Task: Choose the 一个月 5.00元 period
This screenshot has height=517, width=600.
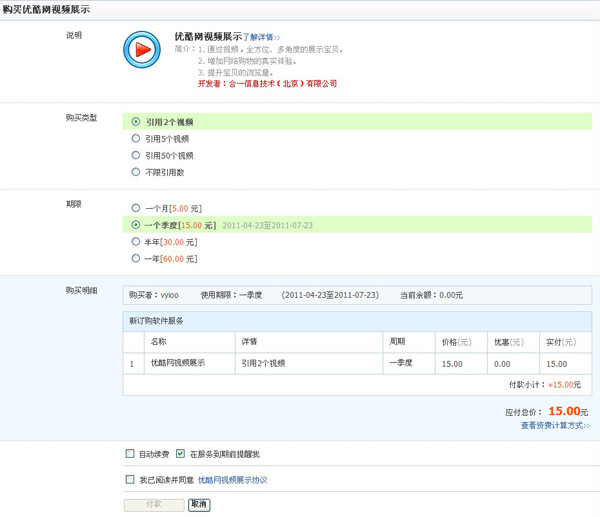Action: [x=135, y=208]
